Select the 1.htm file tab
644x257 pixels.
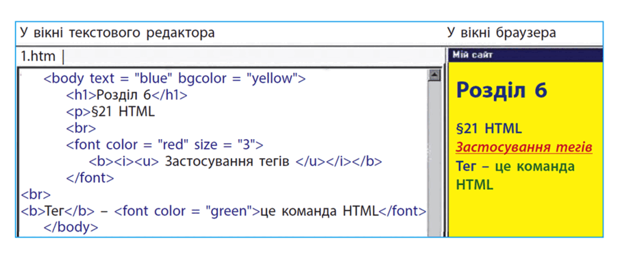[x=38, y=56]
